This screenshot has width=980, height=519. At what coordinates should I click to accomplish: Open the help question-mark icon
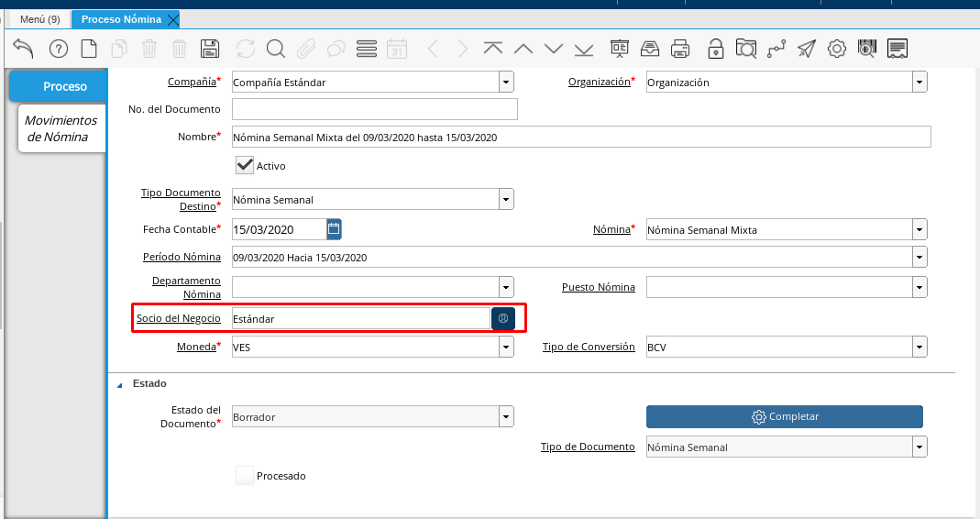pyautogui.click(x=58, y=49)
